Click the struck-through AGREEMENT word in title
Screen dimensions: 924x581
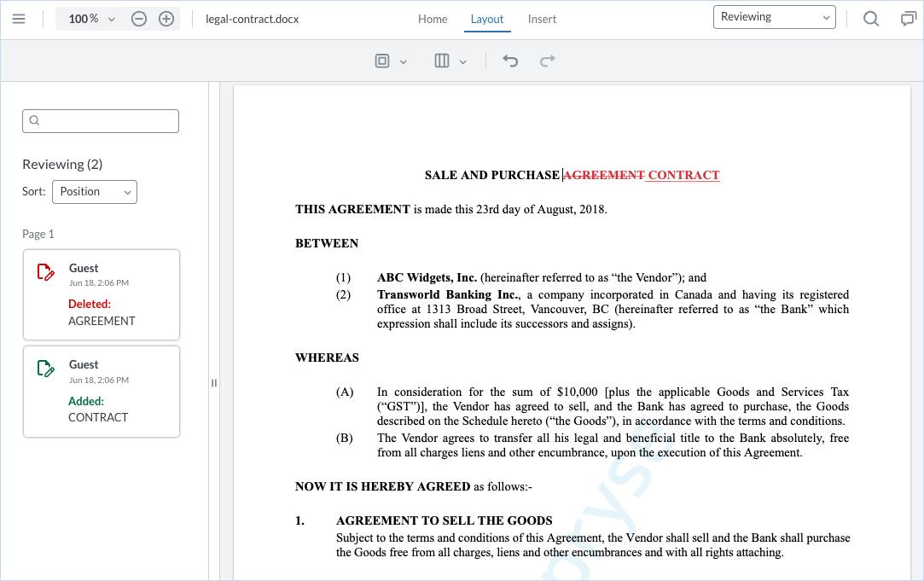(x=604, y=175)
